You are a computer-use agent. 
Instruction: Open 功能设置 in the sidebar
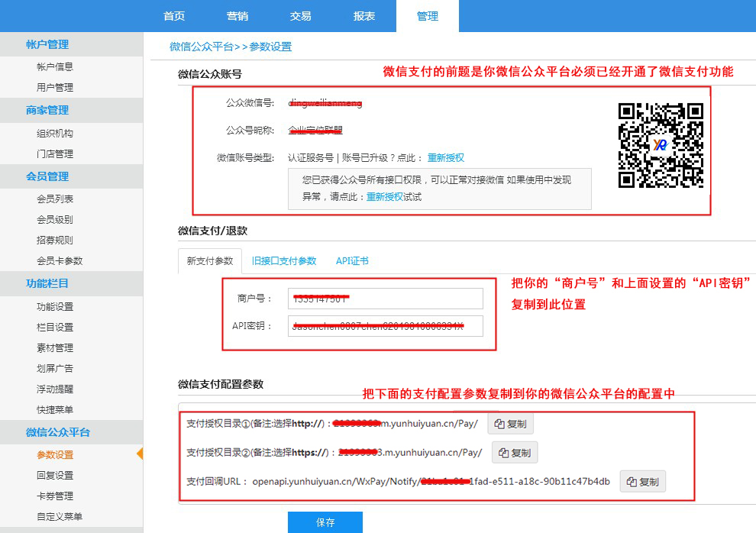[x=55, y=307]
